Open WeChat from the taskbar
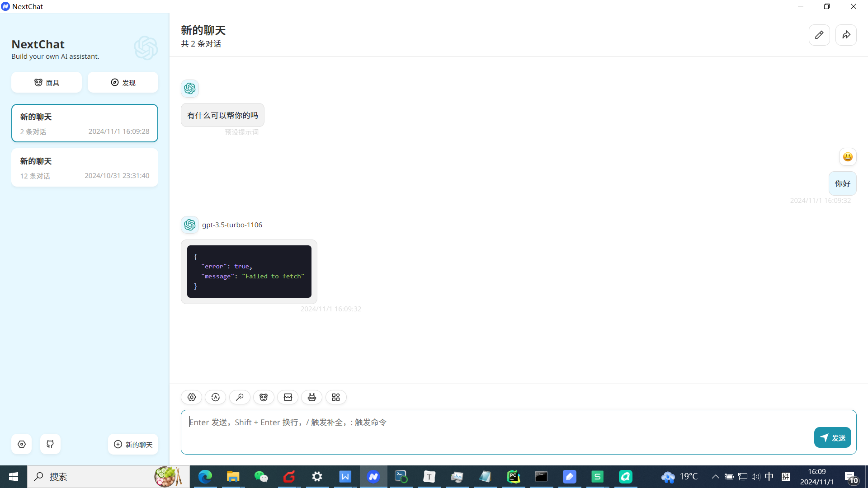Image resolution: width=868 pixels, height=488 pixels. pos(261,477)
